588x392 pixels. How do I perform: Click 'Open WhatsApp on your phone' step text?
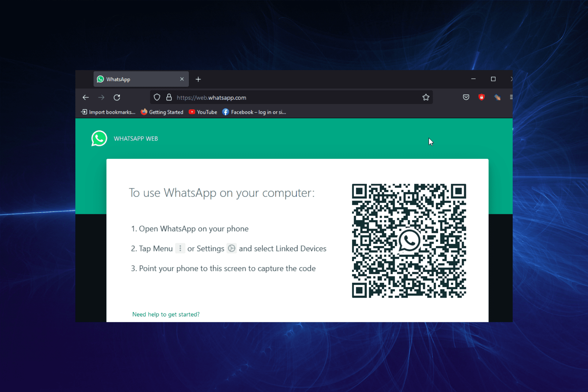[x=194, y=229]
